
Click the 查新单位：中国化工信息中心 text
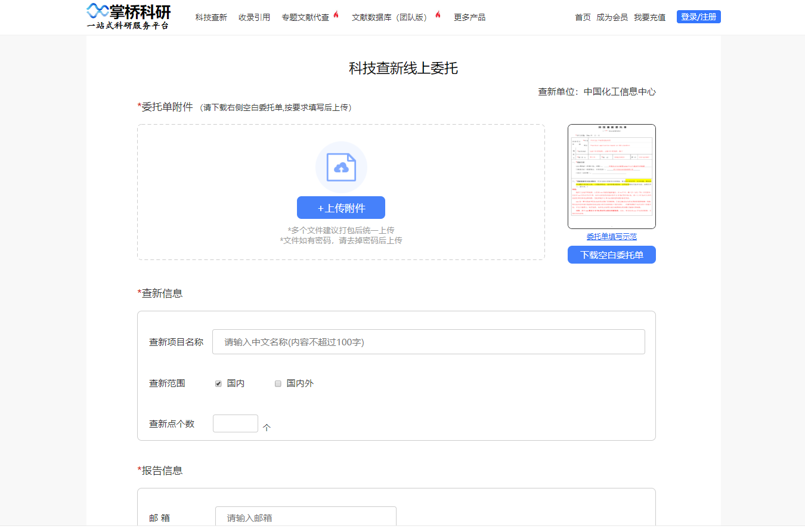(x=597, y=92)
